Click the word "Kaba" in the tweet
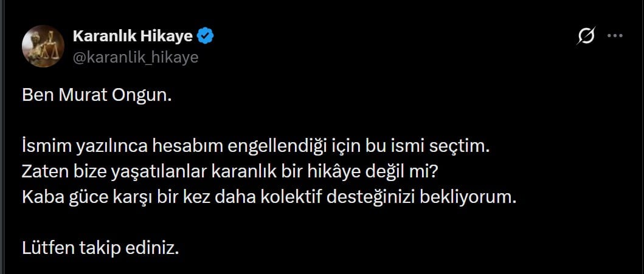Screen dimensions: 644x274 click(40, 198)
